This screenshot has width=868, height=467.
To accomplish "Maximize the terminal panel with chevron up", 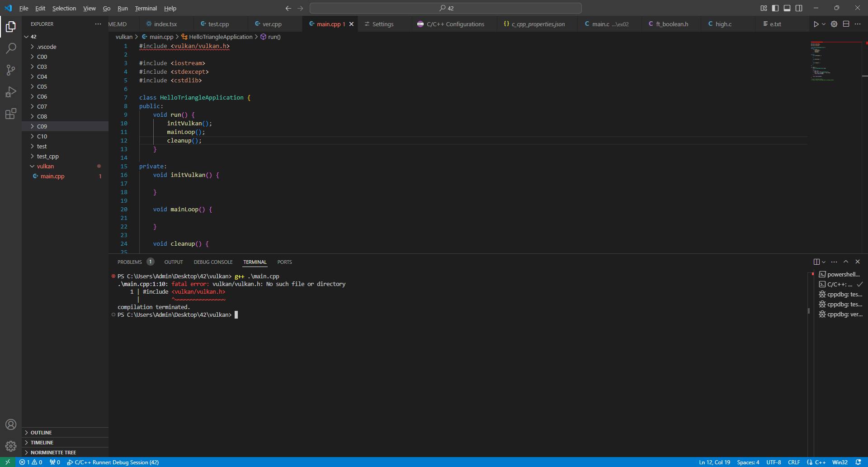I will [846, 262].
